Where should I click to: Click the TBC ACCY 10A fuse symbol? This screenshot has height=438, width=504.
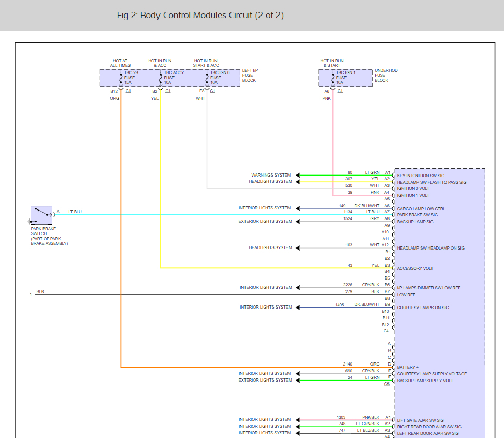[161, 78]
